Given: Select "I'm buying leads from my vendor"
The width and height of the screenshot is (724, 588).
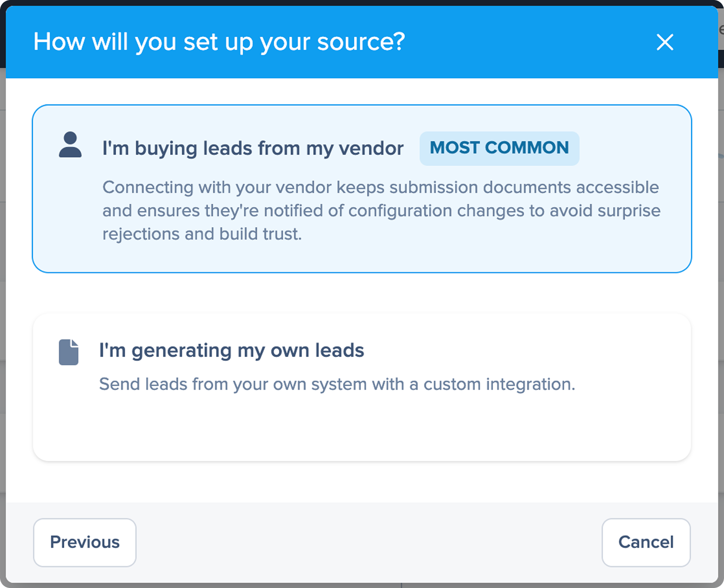Looking at the screenshot, I should point(253,149).
